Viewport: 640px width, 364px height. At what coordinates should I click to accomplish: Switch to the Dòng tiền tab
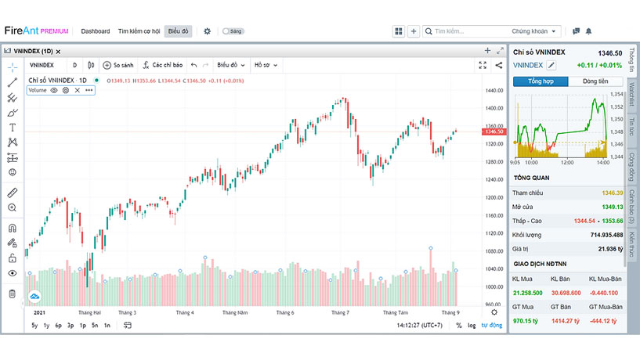[595, 81]
